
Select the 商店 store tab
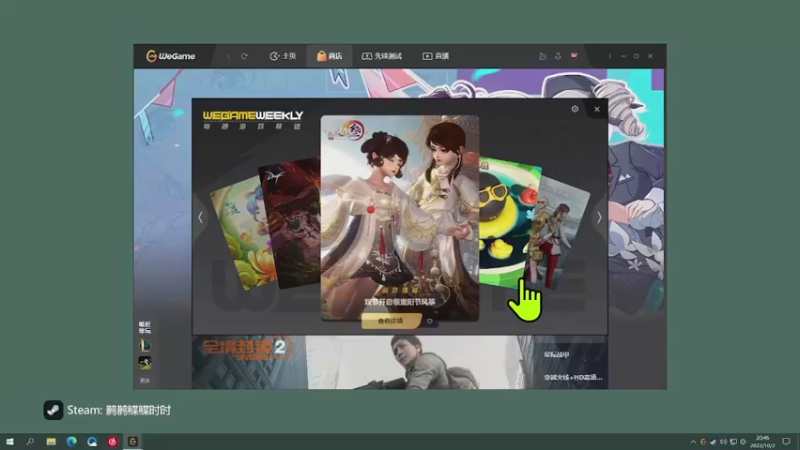point(329,56)
